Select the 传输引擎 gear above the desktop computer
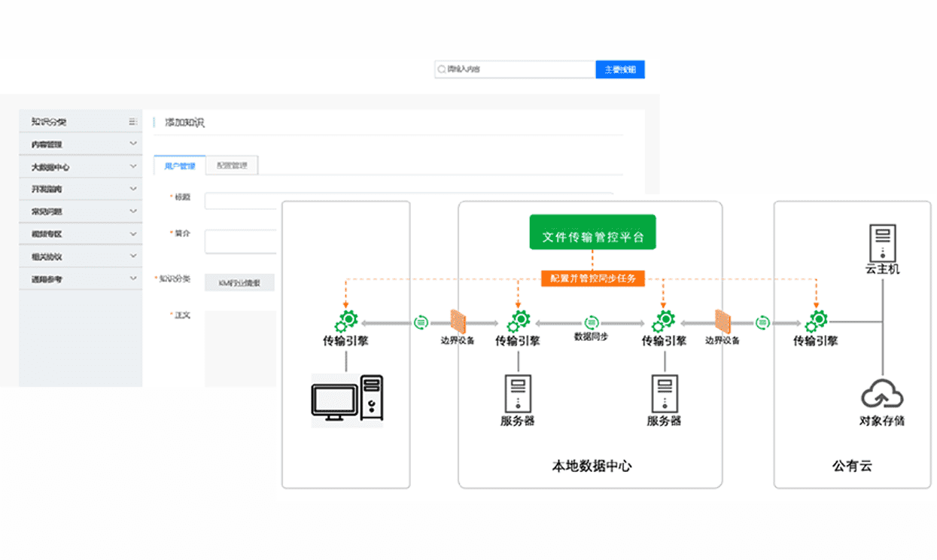 (346, 321)
